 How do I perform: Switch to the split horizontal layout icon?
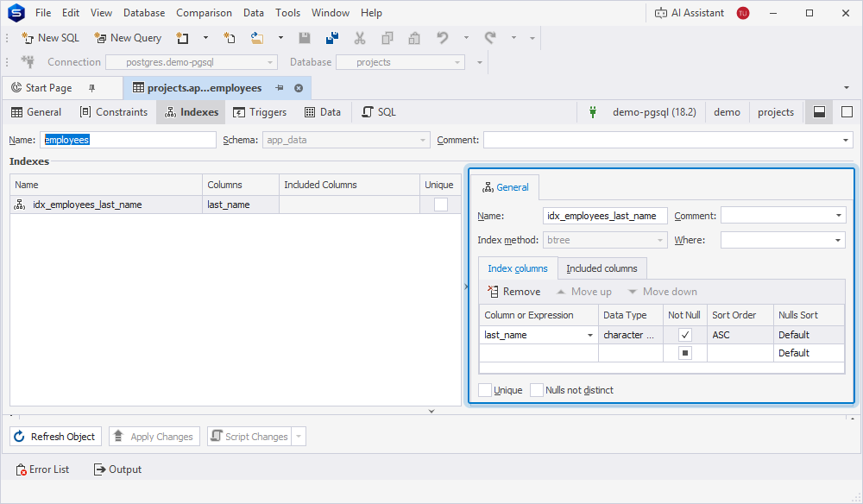pyautogui.click(x=819, y=112)
